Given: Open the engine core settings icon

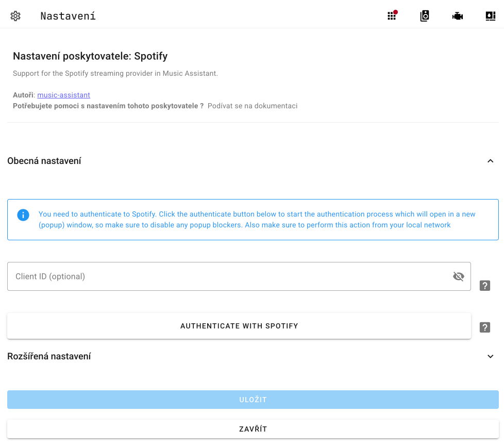Looking at the screenshot, I should click(x=457, y=15).
